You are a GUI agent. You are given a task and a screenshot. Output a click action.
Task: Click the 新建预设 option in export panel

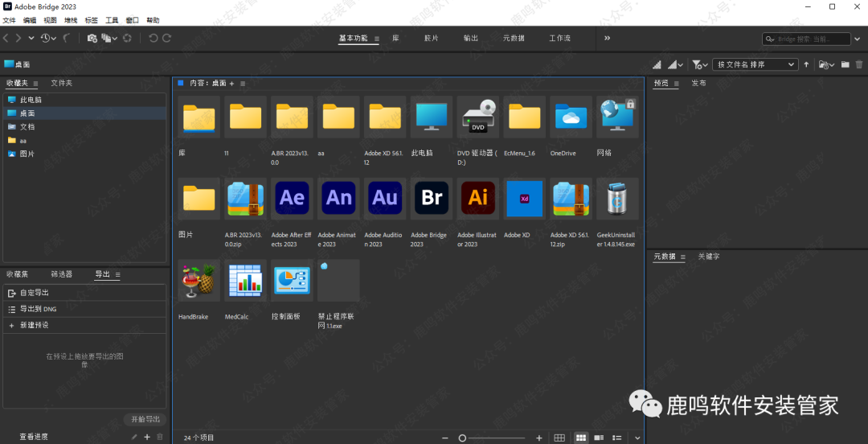pos(35,325)
